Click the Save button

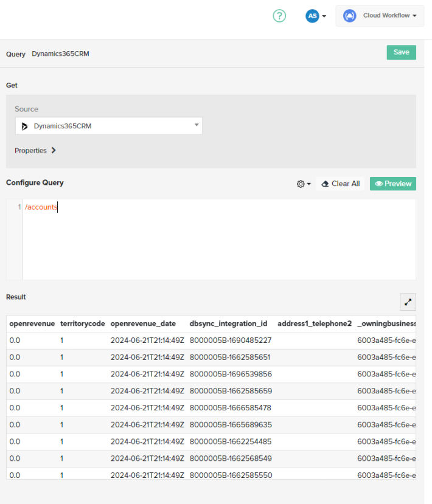tap(401, 52)
